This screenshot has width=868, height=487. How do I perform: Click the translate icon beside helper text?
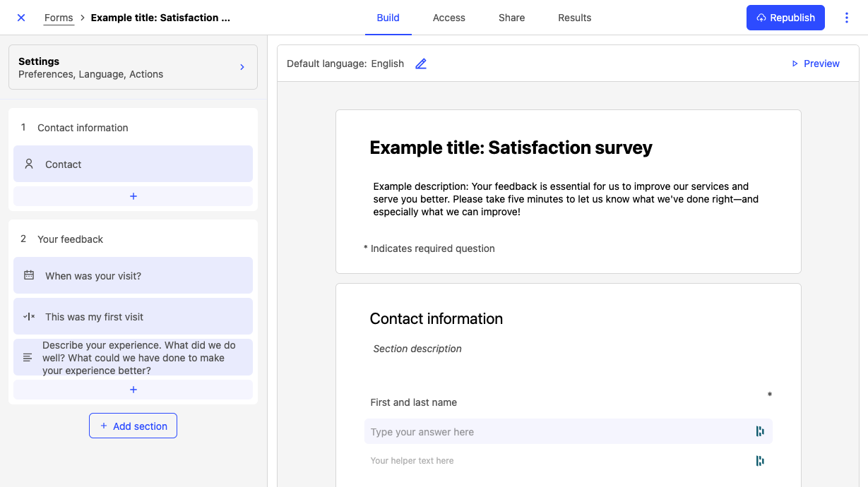coord(760,461)
